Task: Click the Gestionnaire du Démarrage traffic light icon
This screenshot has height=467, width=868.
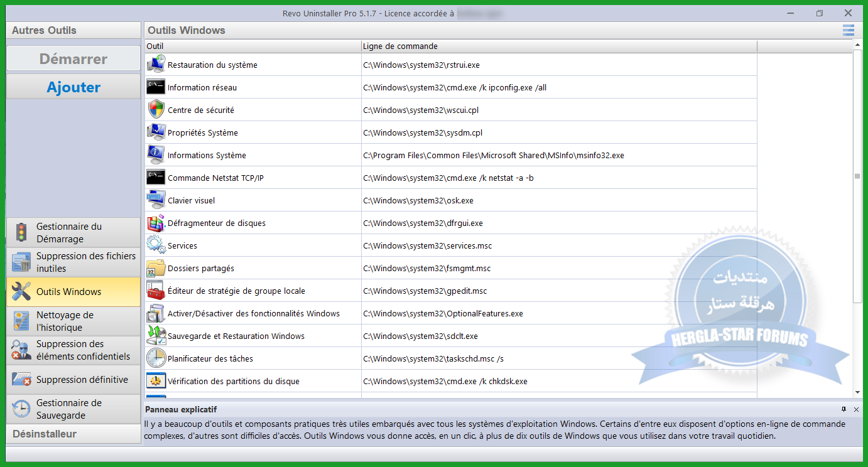Action: click(21, 233)
